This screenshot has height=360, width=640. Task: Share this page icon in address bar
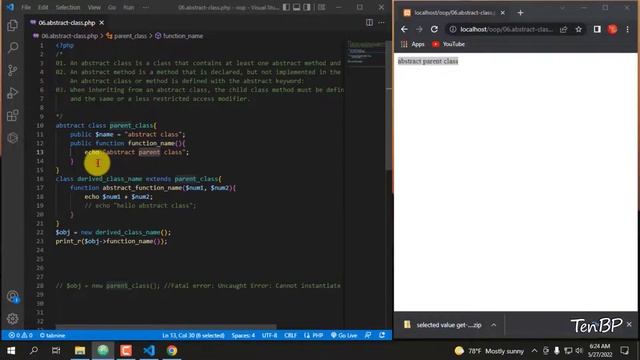(x=563, y=29)
